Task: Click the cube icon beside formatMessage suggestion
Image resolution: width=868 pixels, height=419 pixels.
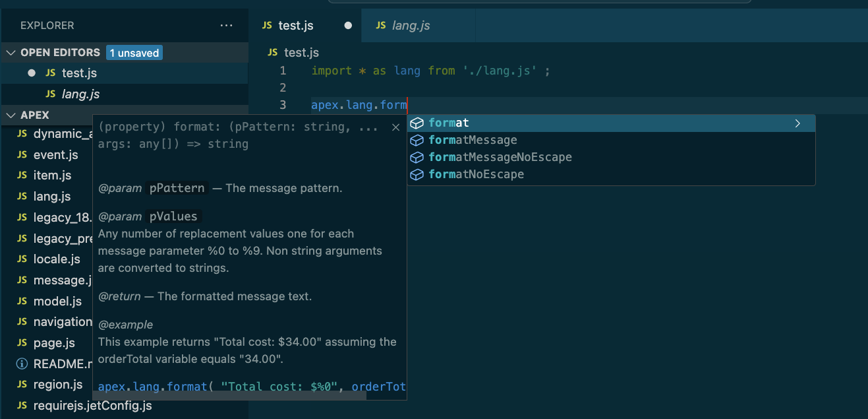Action: (x=417, y=140)
